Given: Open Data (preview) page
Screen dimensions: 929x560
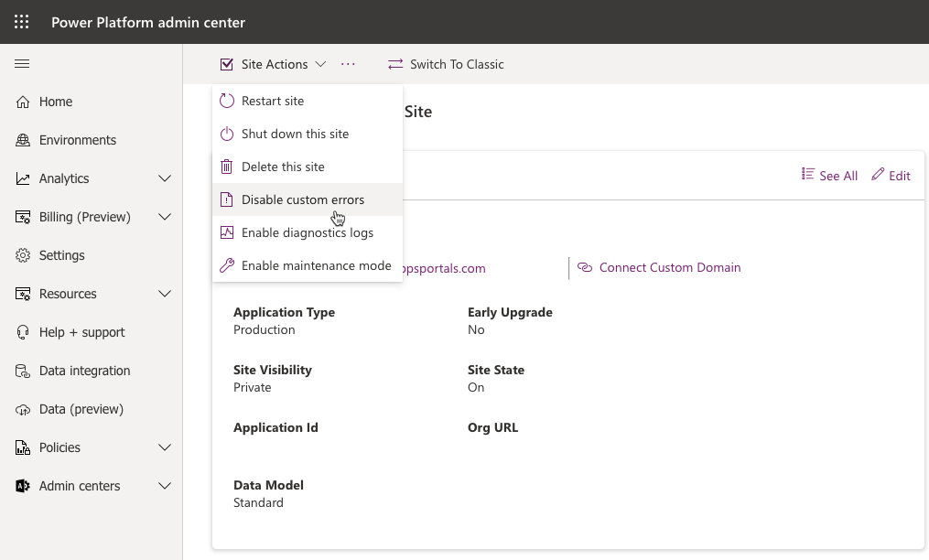Looking at the screenshot, I should click(81, 410).
